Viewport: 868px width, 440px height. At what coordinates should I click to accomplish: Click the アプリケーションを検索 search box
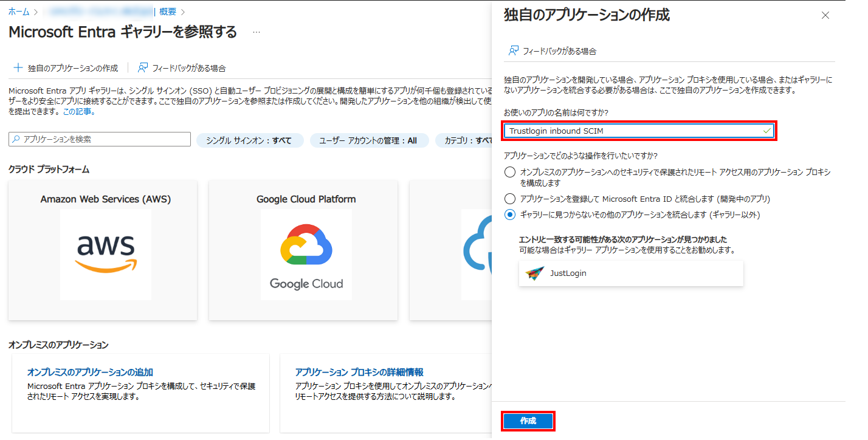point(100,140)
